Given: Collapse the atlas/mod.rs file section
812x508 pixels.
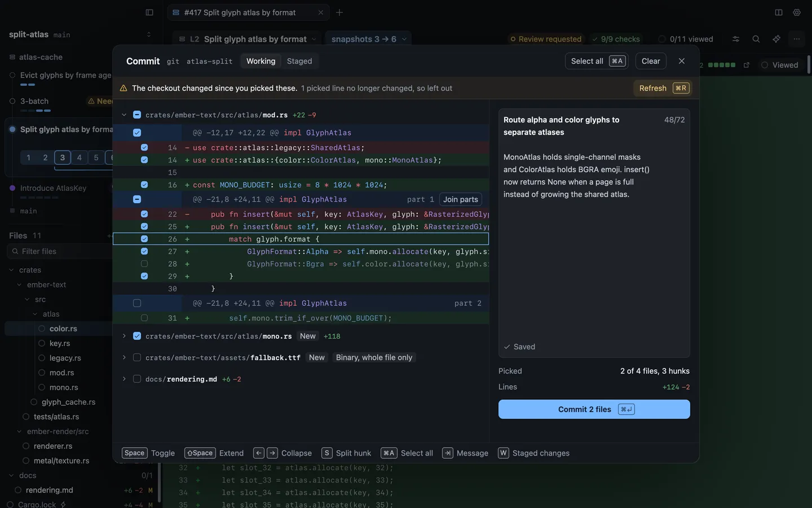Looking at the screenshot, I should (124, 115).
